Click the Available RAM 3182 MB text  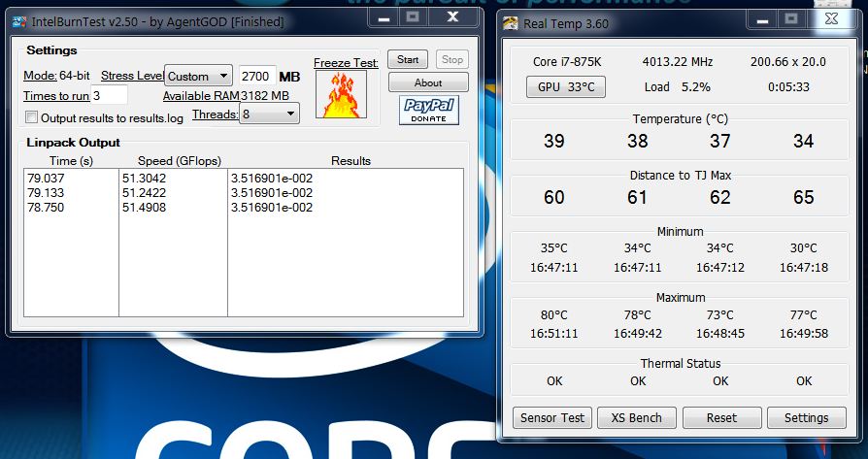pos(226,96)
